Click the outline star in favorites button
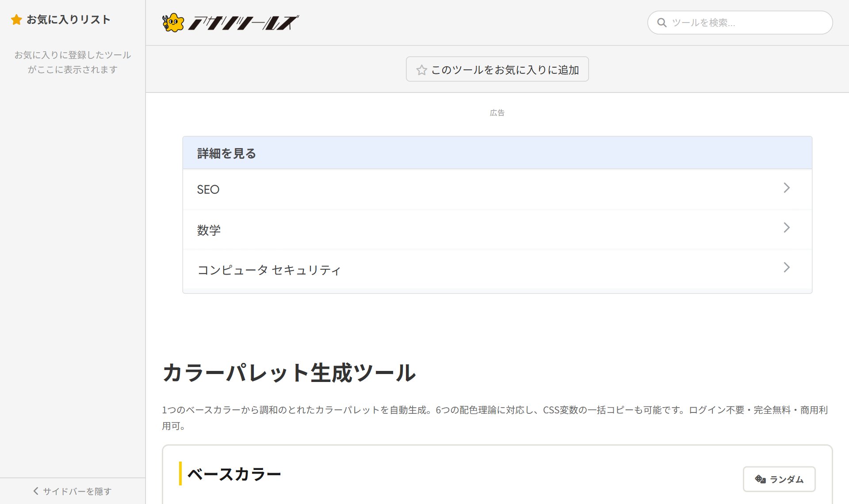The height and width of the screenshot is (504, 849). [x=421, y=70]
